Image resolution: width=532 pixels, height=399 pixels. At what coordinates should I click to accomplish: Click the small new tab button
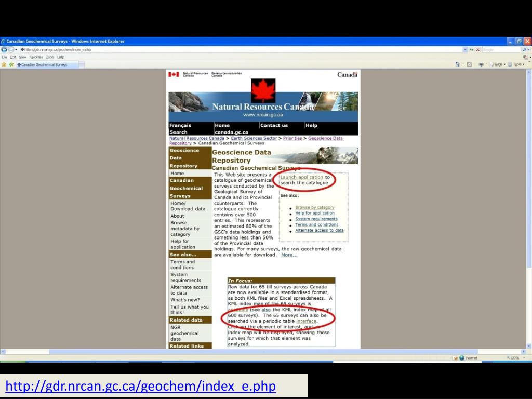pos(82,64)
